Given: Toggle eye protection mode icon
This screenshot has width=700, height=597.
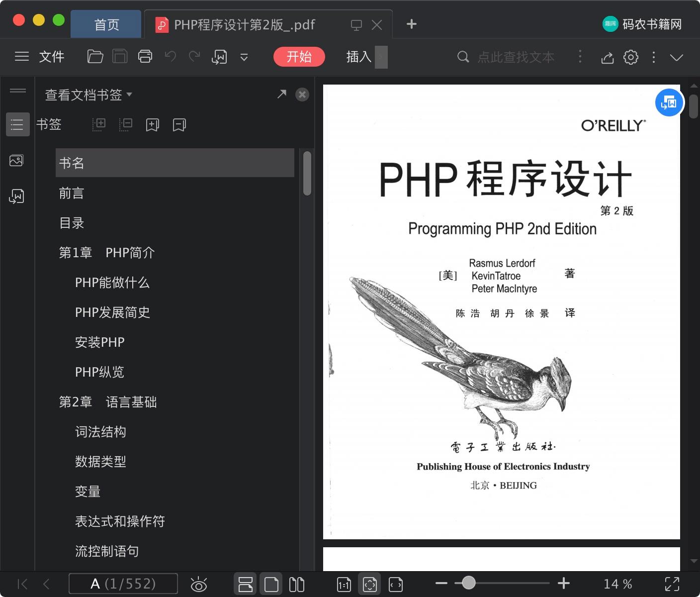Looking at the screenshot, I should 199,584.
